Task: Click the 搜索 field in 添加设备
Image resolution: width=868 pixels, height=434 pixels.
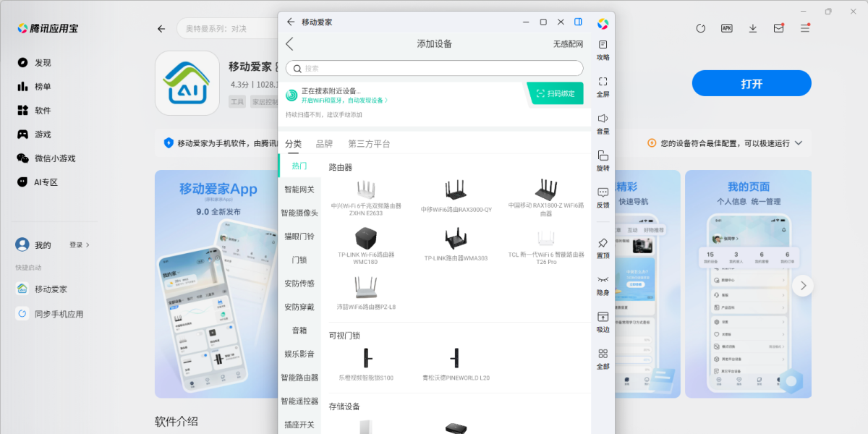Action: pyautogui.click(x=435, y=68)
